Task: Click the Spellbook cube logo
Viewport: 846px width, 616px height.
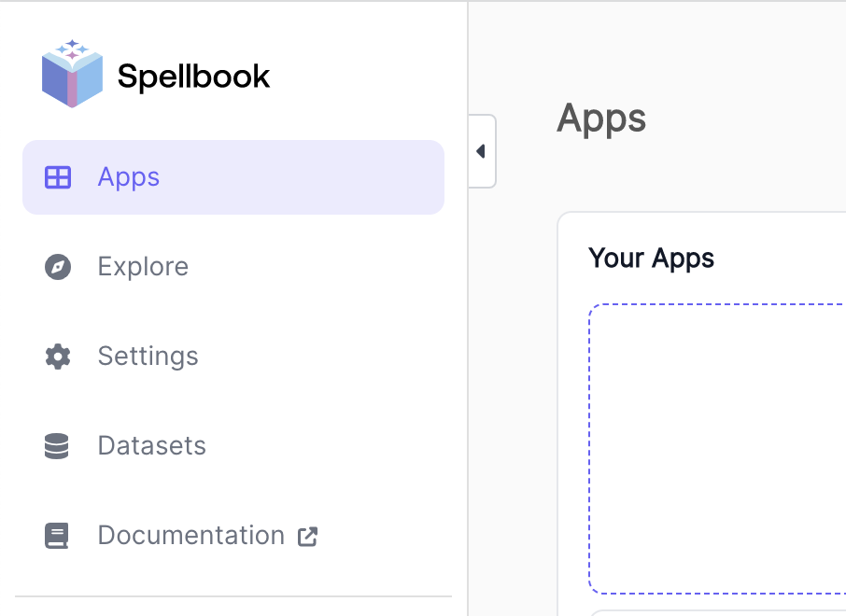Action: pos(71,77)
